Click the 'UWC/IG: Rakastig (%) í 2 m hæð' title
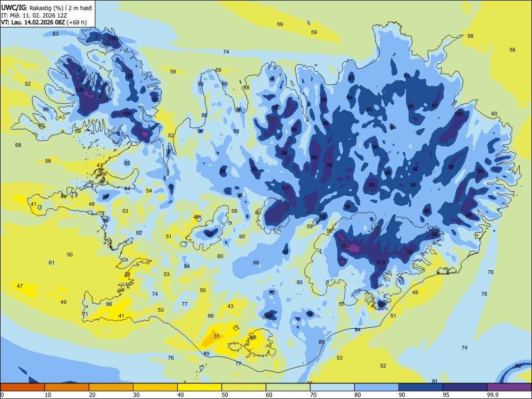The image size is (532, 399). click(46, 7)
